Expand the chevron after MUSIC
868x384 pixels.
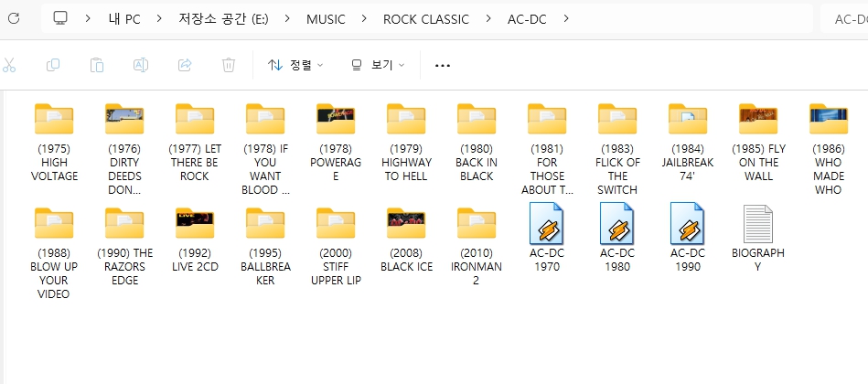tap(364, 19)
